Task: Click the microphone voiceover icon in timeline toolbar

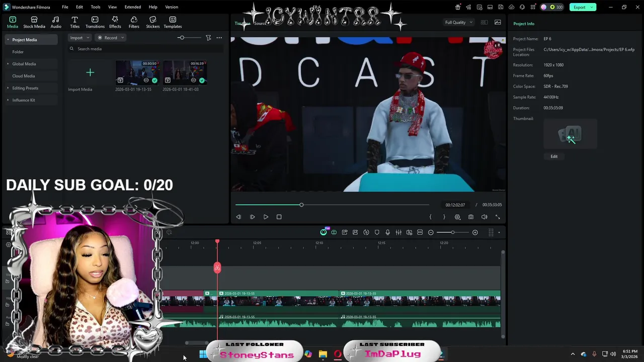Action: click(387, 232)
